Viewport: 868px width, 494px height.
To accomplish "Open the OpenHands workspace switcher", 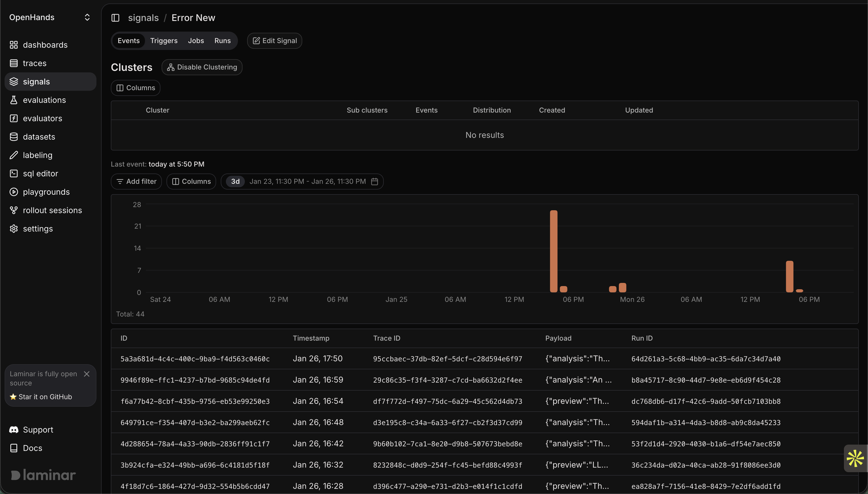I will tap(50, 17).
